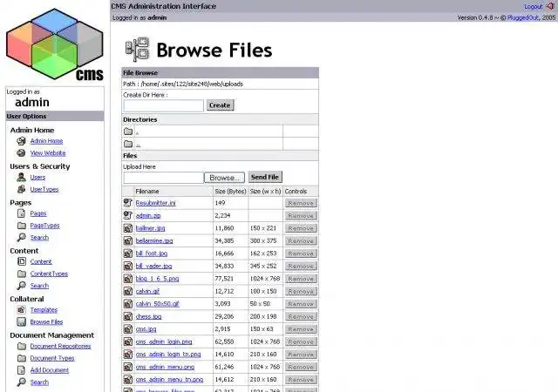This screenshot has width=558, height=392.
Task: Click the UserTypes icon
Action: coord(21,189)
